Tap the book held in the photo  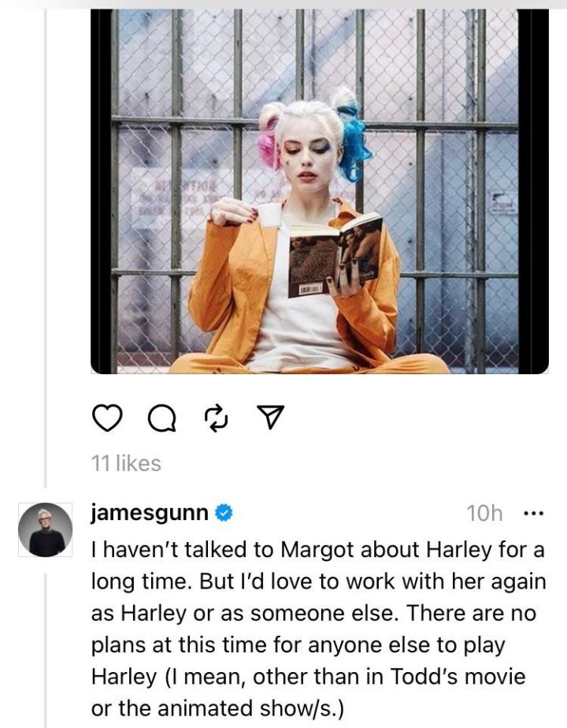pyautogui.click(x=335, y=255)
